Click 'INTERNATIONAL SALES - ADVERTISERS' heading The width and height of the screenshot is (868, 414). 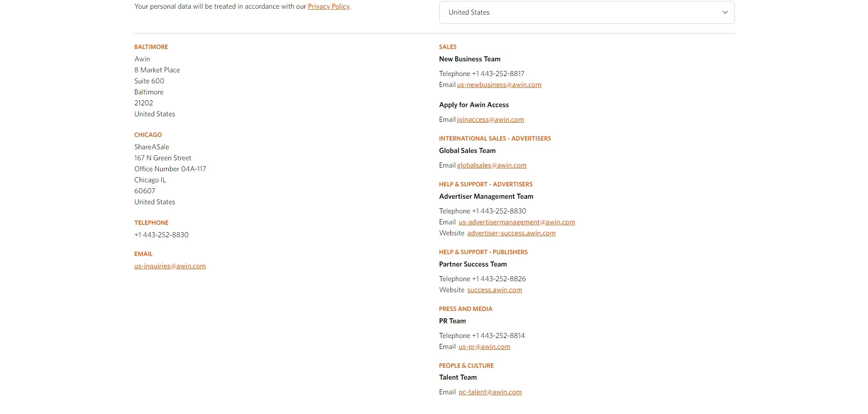tap(495, 138)
